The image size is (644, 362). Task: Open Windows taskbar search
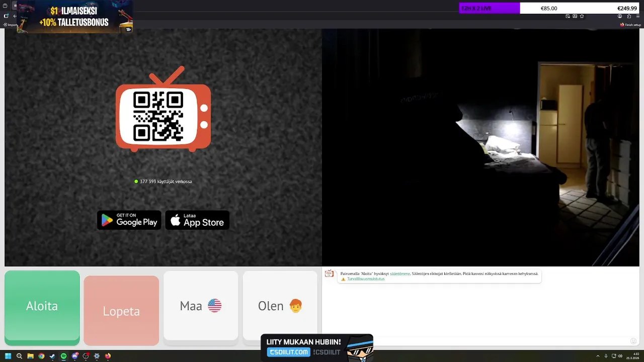point(19,356)
